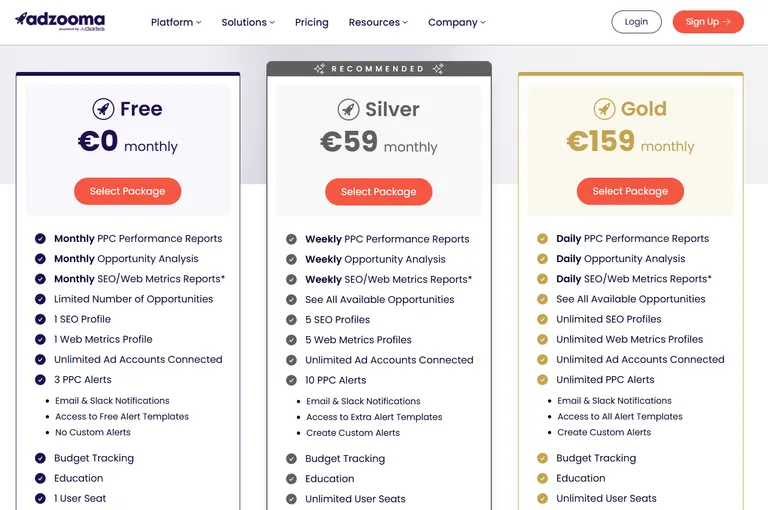Click the €0 monthly price

coord(128,142)
